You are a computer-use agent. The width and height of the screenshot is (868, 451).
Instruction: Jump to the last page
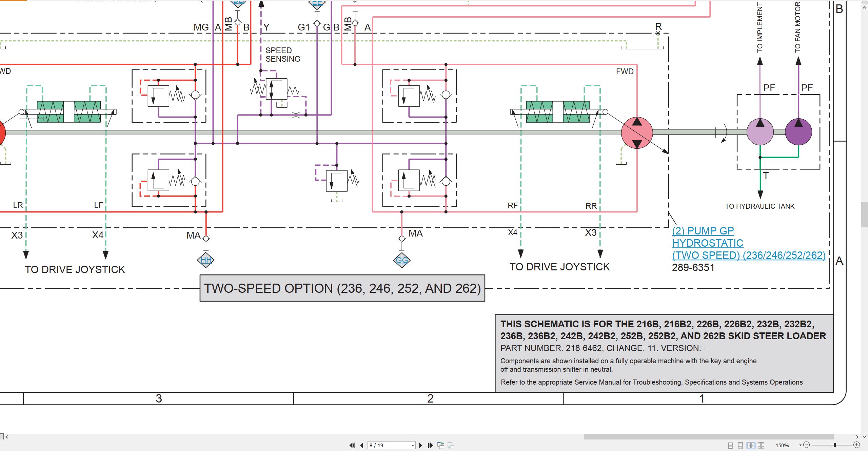(x=431, y=445)
